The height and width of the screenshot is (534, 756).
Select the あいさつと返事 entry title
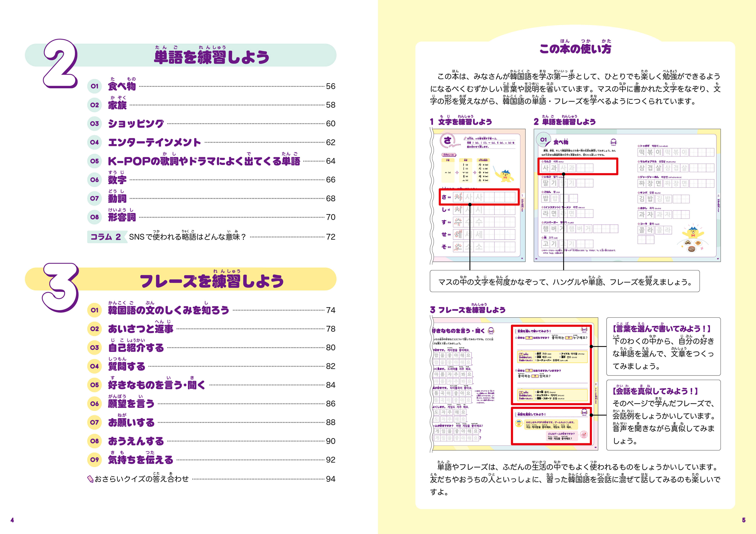pos(141,329)
